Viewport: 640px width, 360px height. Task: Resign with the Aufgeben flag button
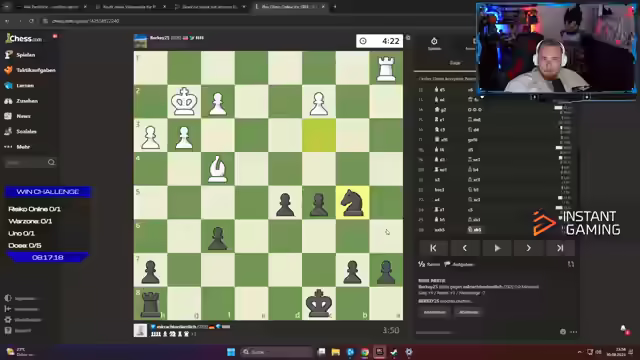coord(460,264)
